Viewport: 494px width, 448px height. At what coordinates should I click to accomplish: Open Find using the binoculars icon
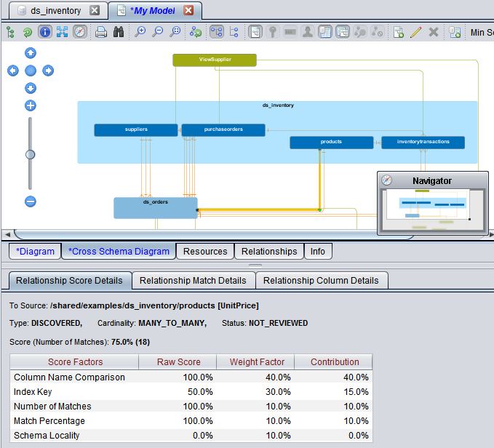tap(118, 32)
